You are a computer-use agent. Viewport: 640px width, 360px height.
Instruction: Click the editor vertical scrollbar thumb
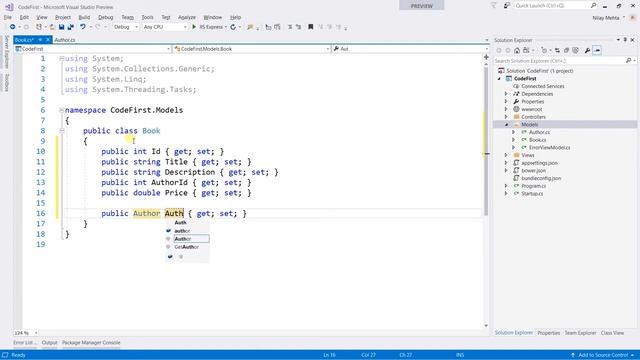486,141
